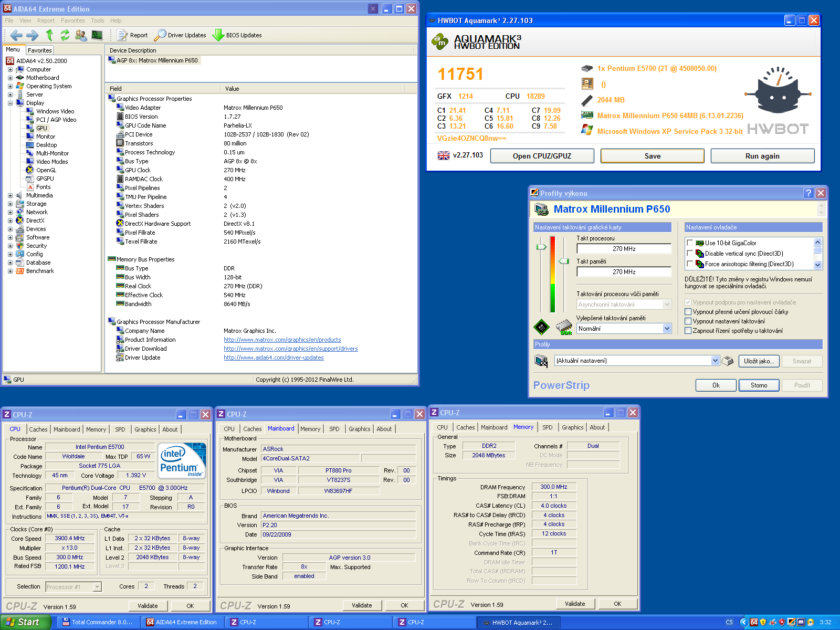Click the Back arrow in AIDA64 toolbar
This screenshot has height=630, width=840.
coord(16,35)
